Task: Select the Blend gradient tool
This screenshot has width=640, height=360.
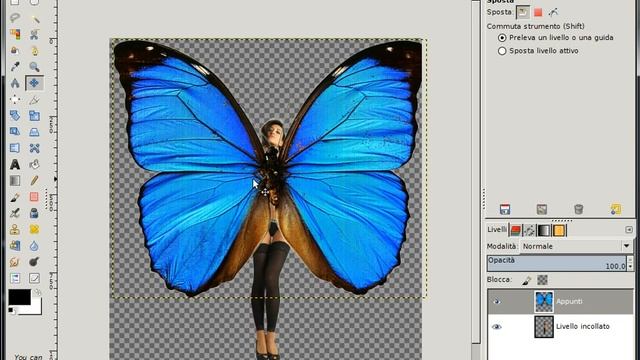Action: pyautogui.click(x=15, y=180)
